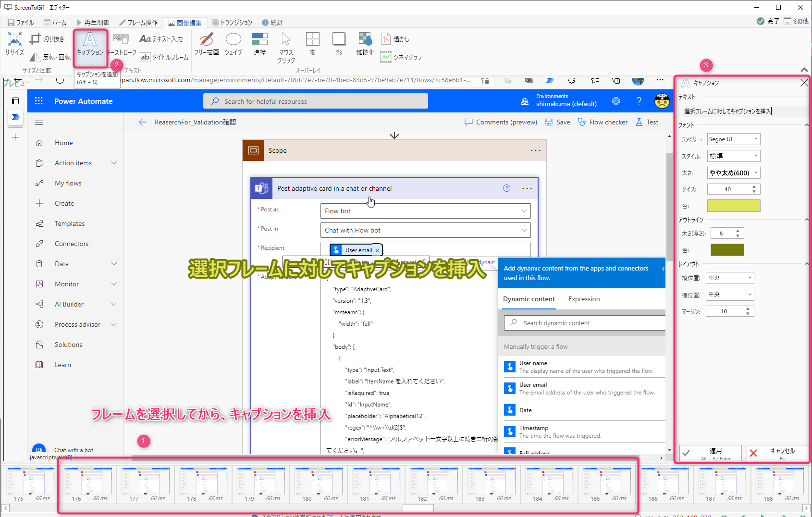Open My flows in the sidebar

[68, 183]
